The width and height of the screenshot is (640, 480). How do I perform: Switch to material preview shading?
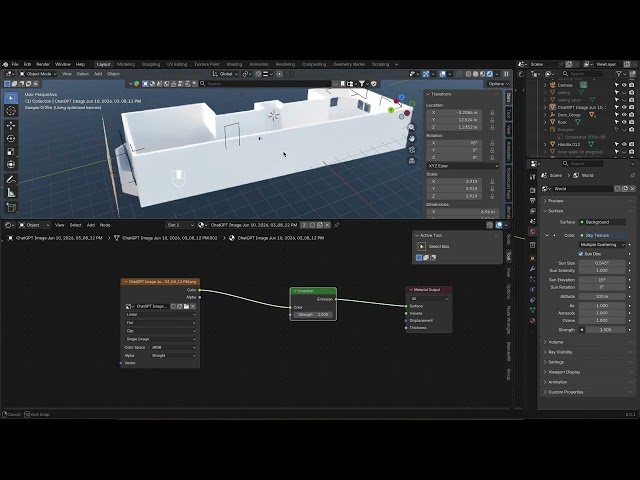[x=482, y=74]
